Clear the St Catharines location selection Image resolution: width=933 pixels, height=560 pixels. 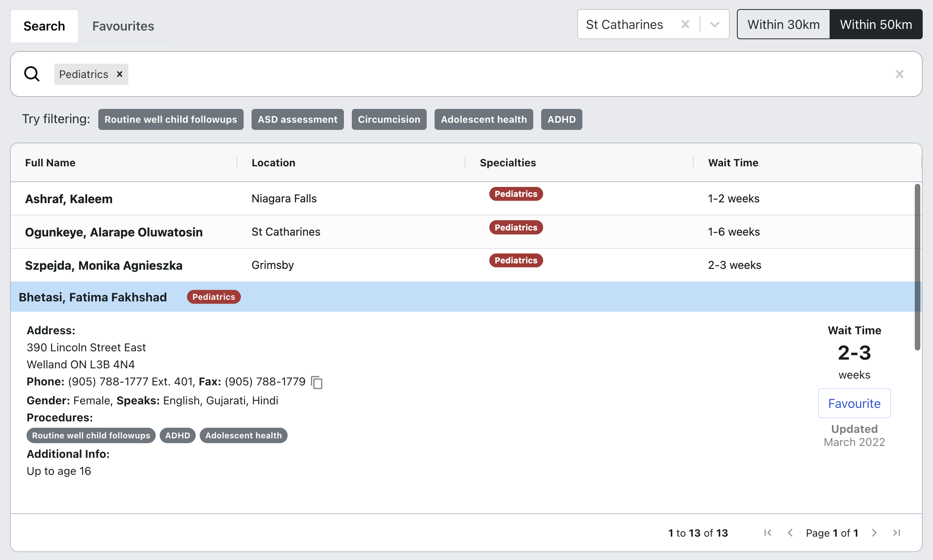click(685, 25)
